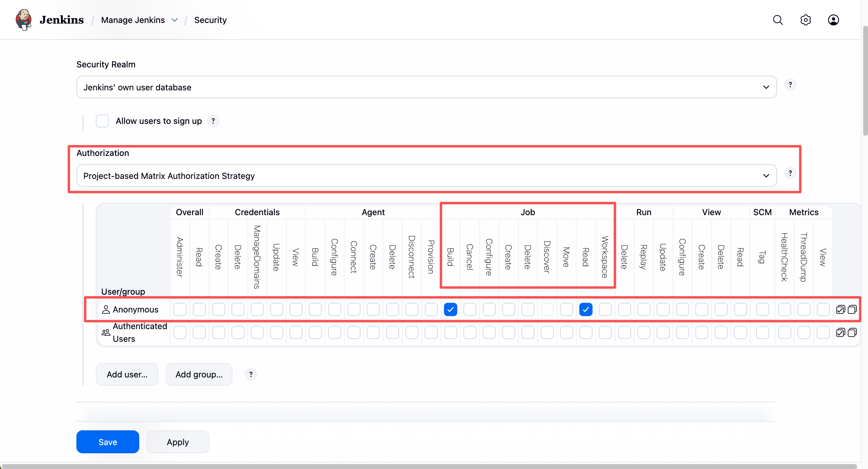Open the Security Realm dropdown
This screenshot has height=469, width=868.
(426, 87)
